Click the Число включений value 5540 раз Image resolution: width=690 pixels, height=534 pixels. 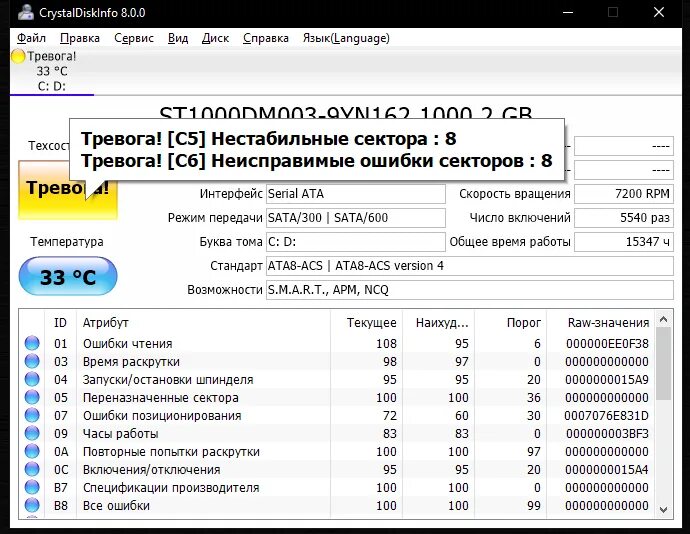click(x=624, y=218)
